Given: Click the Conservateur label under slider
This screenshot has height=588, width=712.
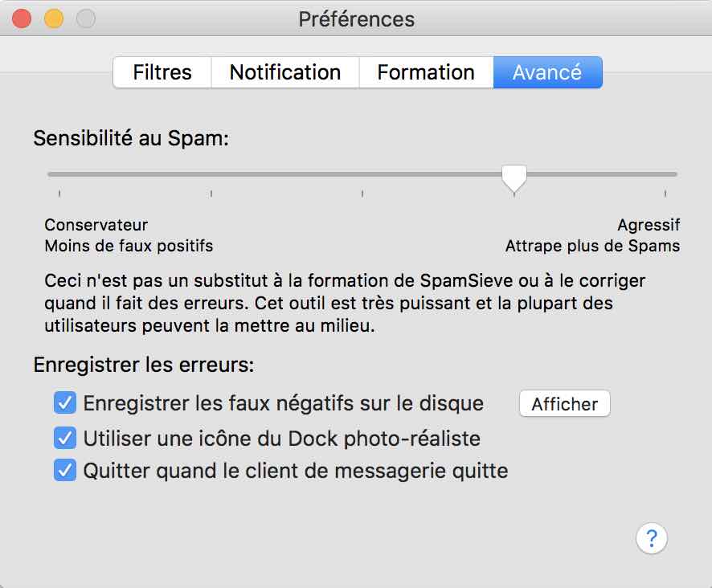Looking at the screenshot, I should click(x=96, y=225).
